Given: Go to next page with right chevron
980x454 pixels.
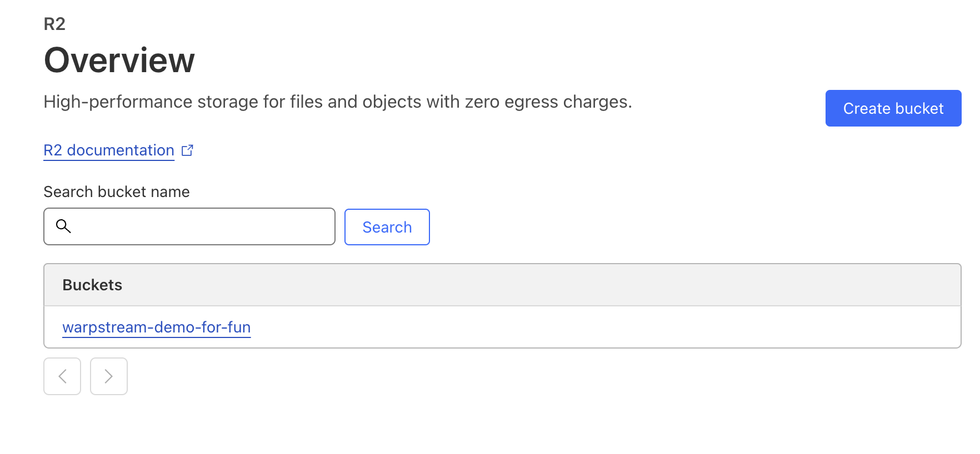Looking at the screenshot, I should tap(109, 376).
